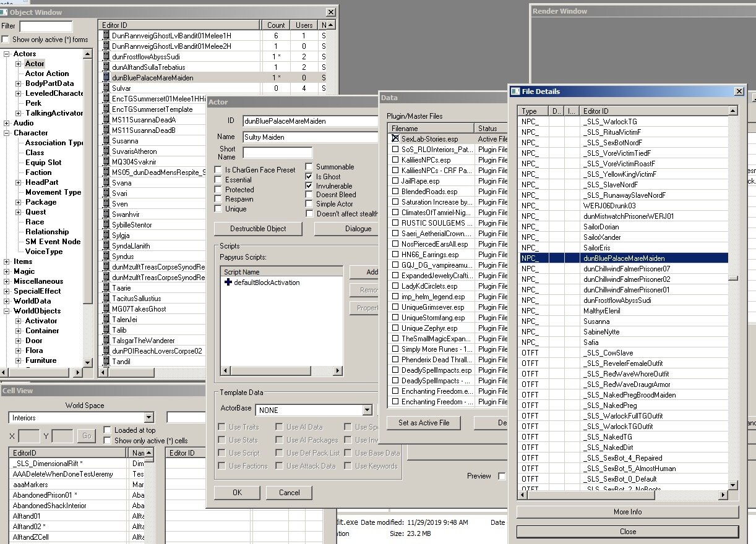
Task: Click the Sulvar actor list icon
Action: (105, 88)
